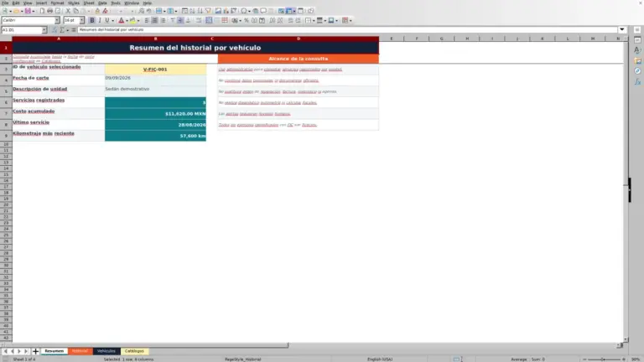The image size is (644, 362).
Task: Click the Copy icon
Action: pyautogui.click(x=76, y=11)
